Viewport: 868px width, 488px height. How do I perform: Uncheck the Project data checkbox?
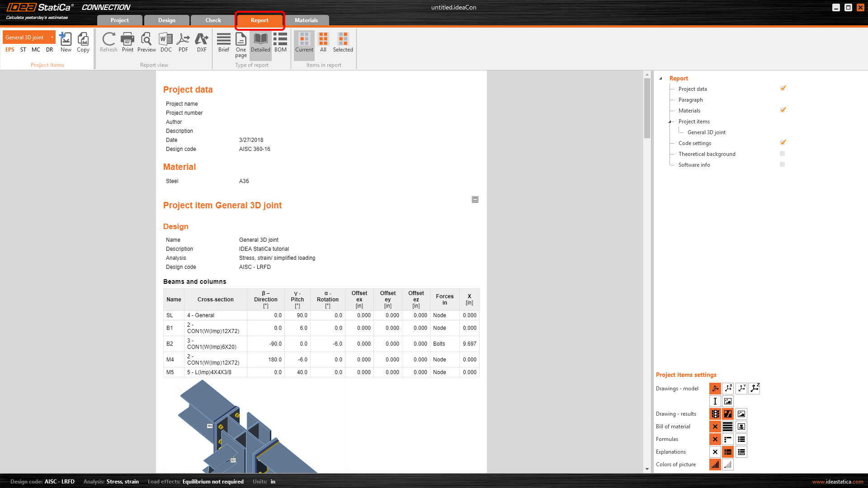783,89
